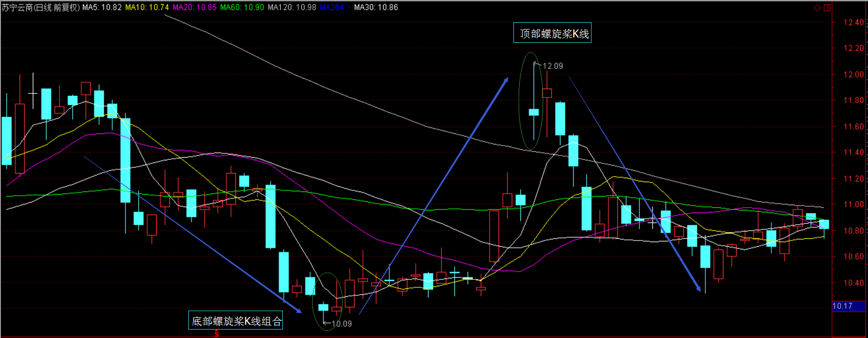Click the red S marker on the bottom axis
Image resolution: width=868 pixels, height=338 pixels.
[x=216, y=334]
